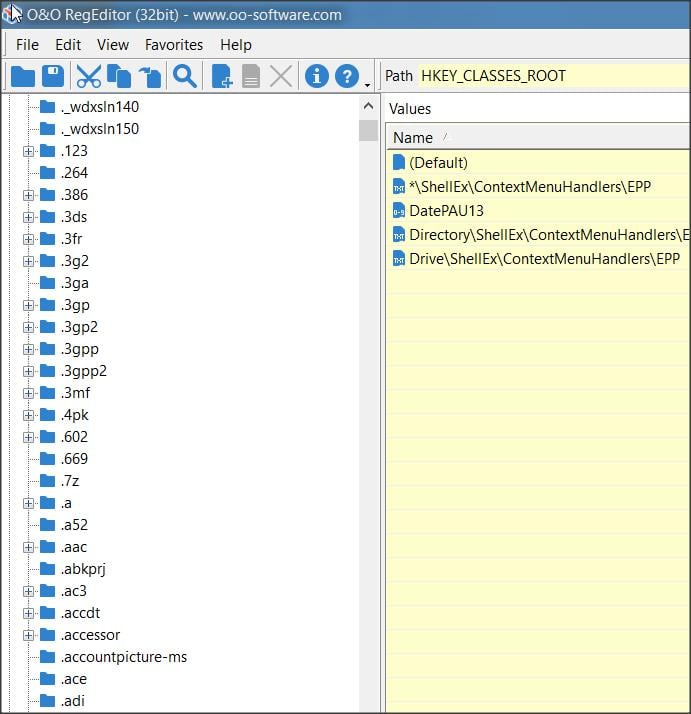Click the .264 folder icon

coord(47,173)
